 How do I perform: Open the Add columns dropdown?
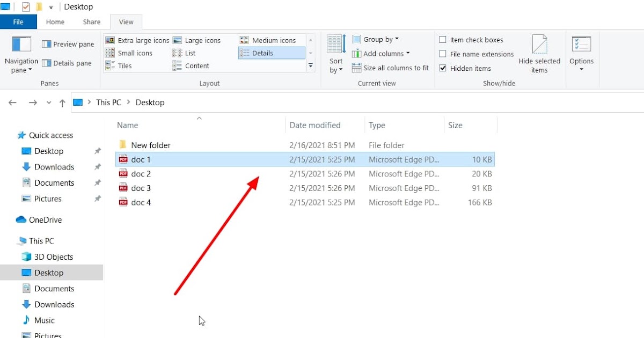381,53
